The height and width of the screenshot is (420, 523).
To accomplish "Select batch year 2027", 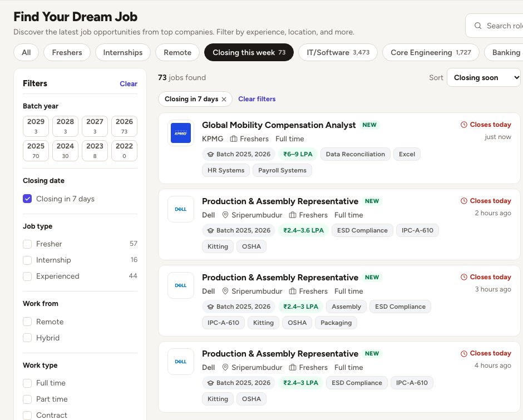I will 95,126.
